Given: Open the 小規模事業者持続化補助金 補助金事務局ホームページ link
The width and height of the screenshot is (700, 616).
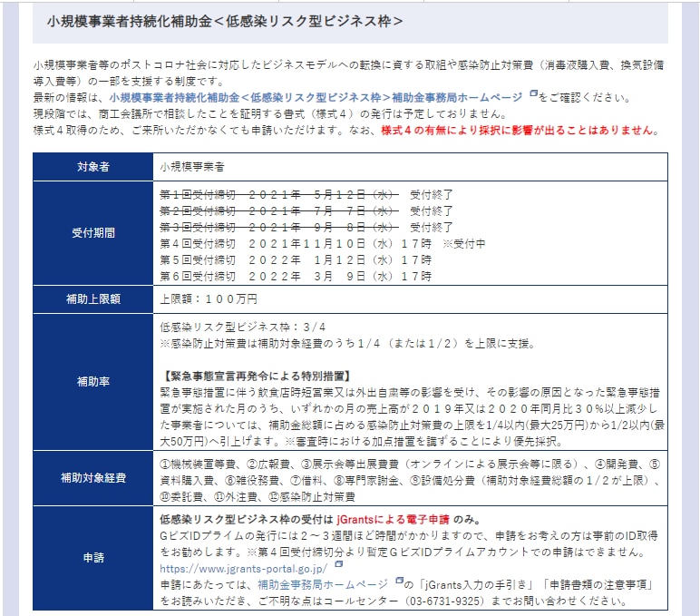Looking at the screenshot, I should click(x=316, y=97).
